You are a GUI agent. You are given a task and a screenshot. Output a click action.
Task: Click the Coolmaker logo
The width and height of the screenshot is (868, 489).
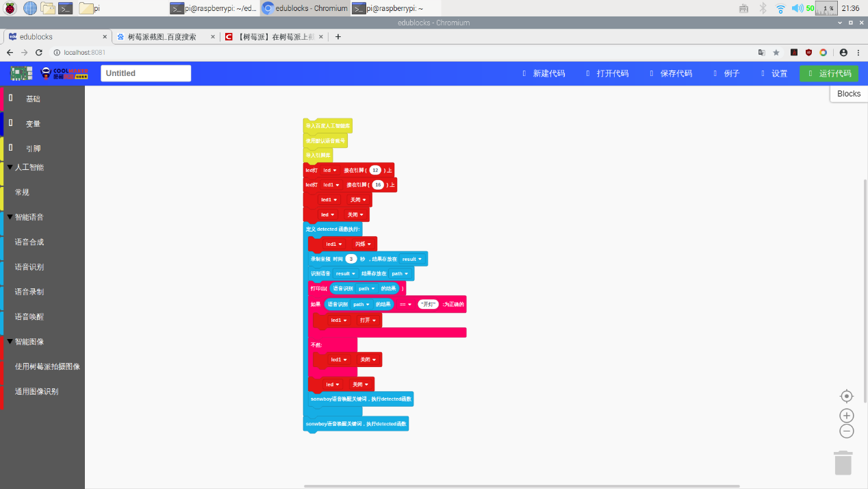64,73
